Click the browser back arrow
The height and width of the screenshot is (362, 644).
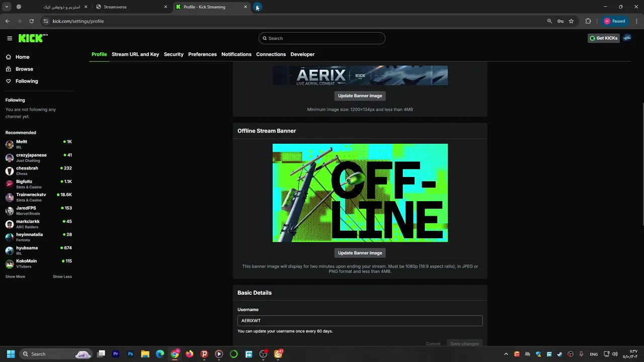(7, 21)
